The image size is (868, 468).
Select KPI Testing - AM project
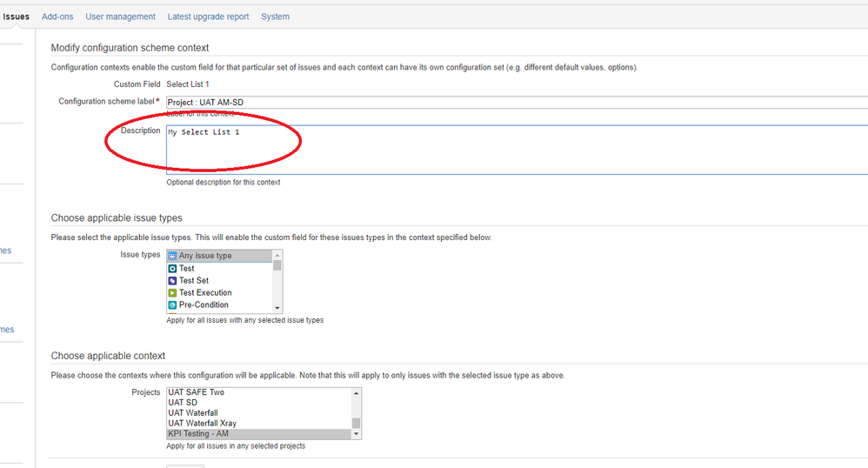coord(259,434)
